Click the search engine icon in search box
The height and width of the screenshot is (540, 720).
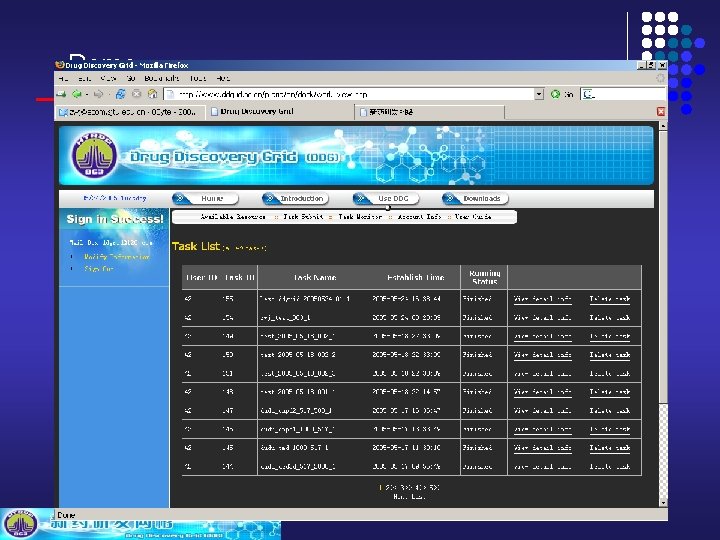coord(588,94)
